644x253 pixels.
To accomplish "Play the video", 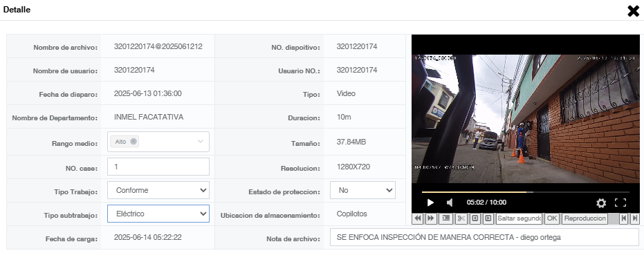I will coord(430,203).
